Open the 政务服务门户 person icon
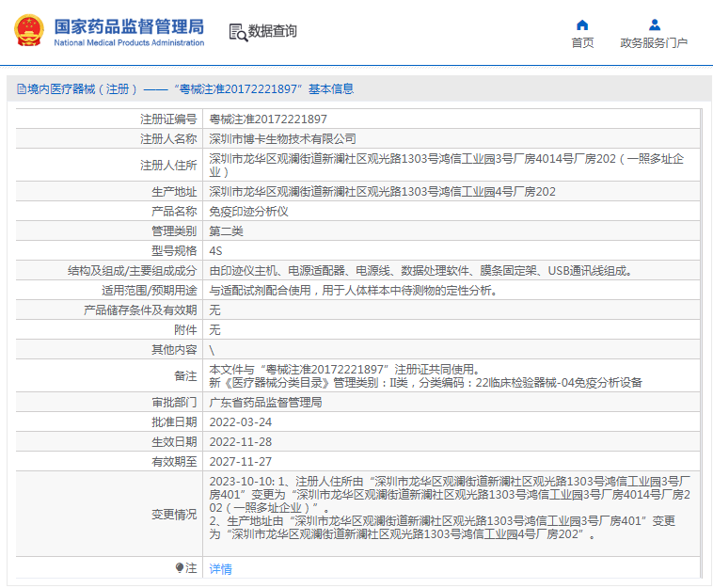Image resolution: width=713 pixels, height=588 pixels. (655, 24)
